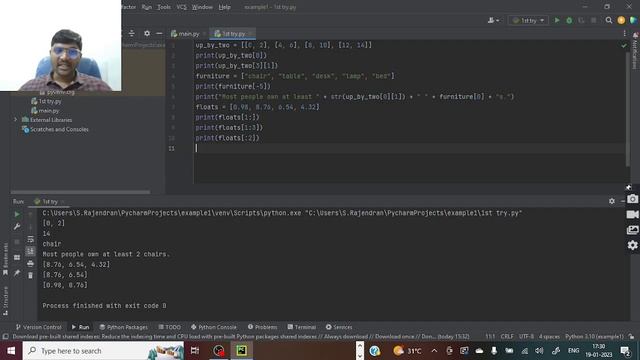640x360 pixels.
Task: Click cursor position 11:1 in status bar
Action: pyautogui.click(x=490, y=337)
